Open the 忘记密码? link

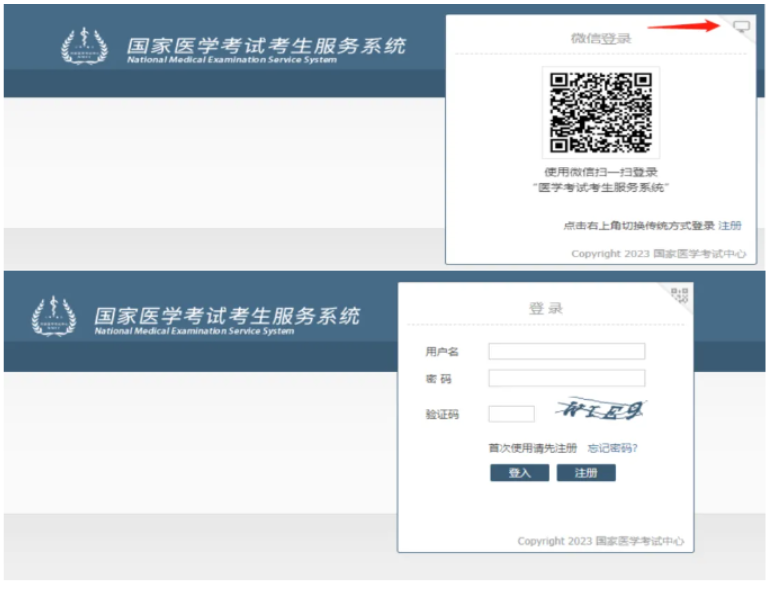[612, 449]
